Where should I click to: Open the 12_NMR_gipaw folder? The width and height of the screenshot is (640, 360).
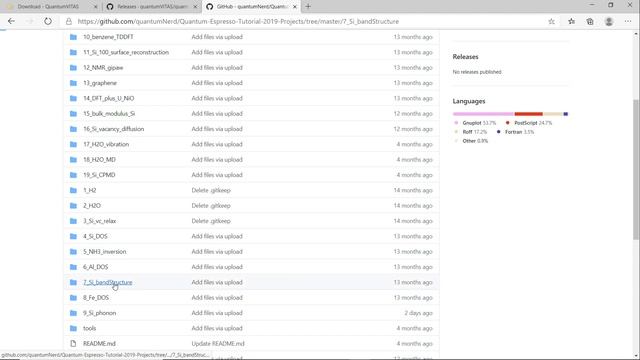pyautogui.click(x=103, y=67)
